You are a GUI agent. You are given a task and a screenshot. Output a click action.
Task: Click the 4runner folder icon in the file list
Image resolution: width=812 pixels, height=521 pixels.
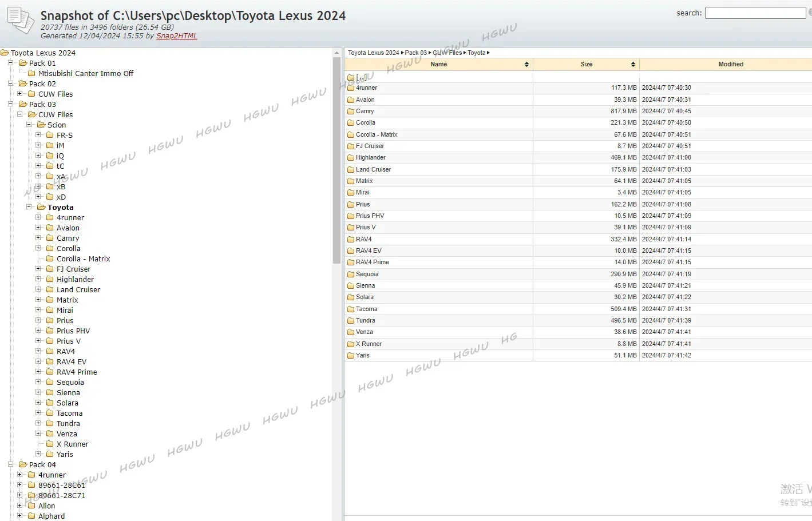(x=351, y=88)
